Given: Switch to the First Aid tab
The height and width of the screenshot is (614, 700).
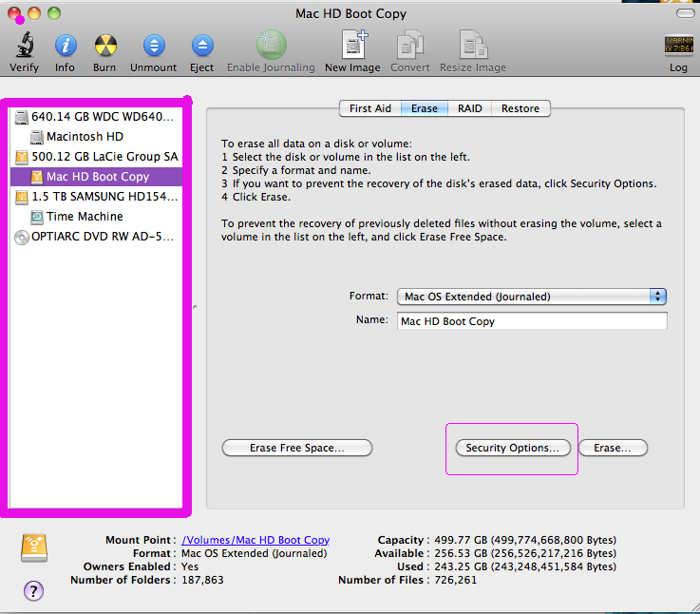Looking at the screenshot, I should [x=370, y=108].
